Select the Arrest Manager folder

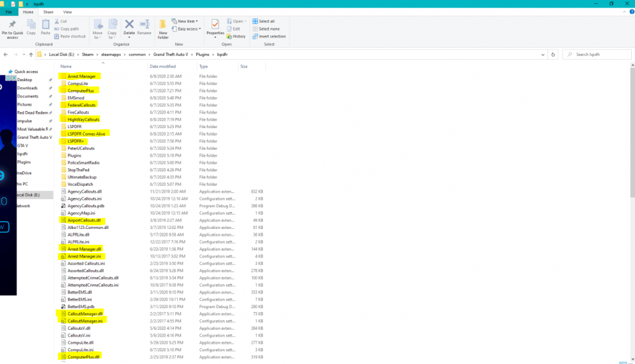81,76
